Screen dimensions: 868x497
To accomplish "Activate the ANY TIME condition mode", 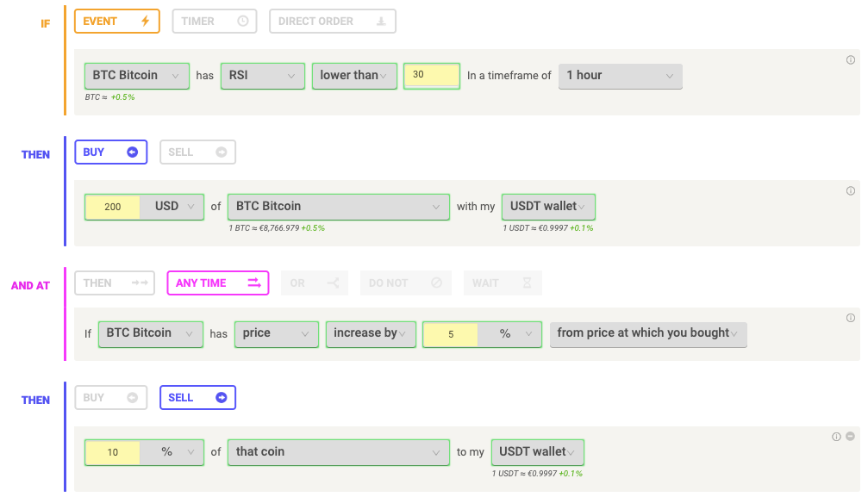I will pos(217,283).
